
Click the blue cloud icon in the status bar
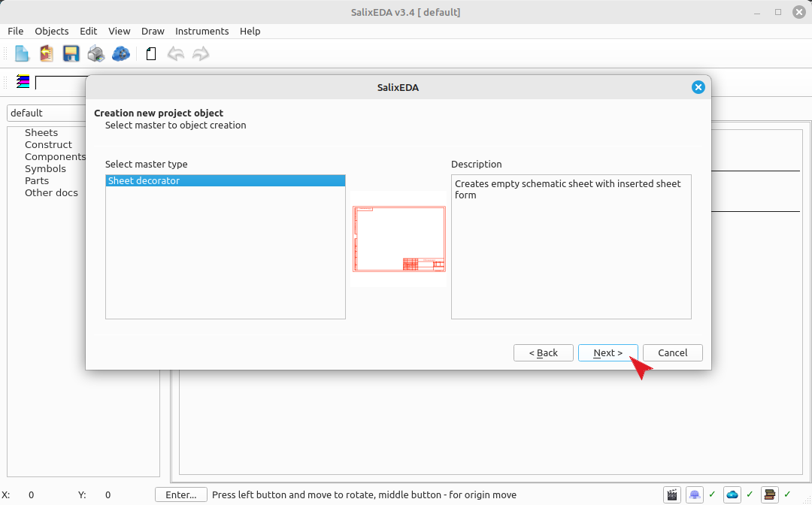(x=732, y=495)
